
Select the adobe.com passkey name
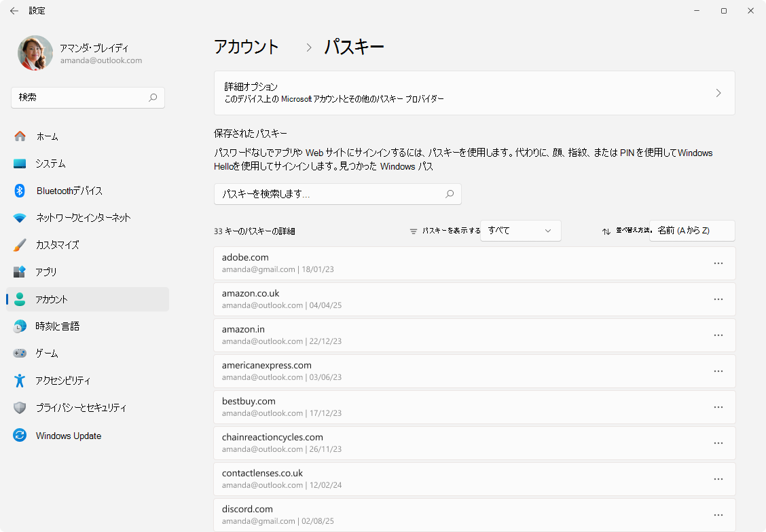[245, 257]
